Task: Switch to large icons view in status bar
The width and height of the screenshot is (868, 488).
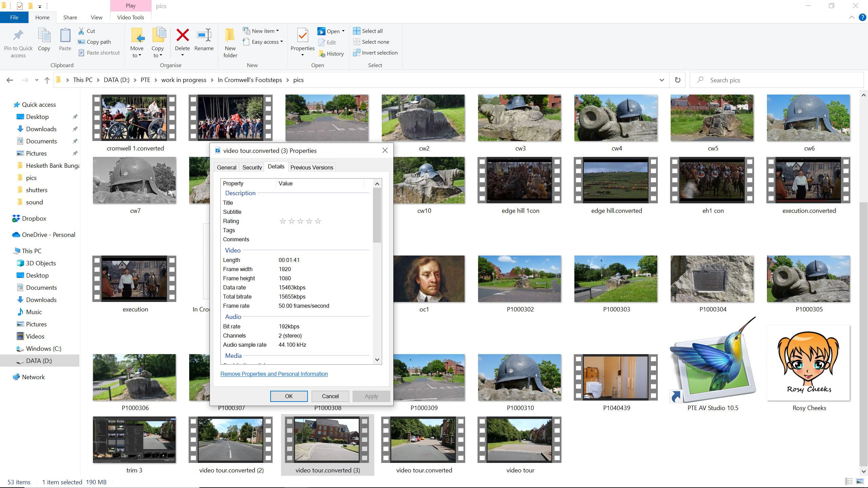Action: coord(860,482)
